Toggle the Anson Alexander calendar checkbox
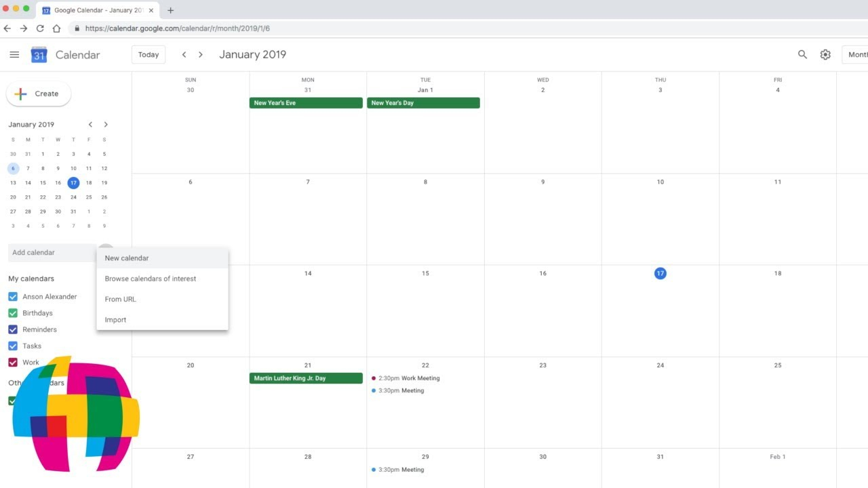Screen dimensions: 868x488 [13, 297]
